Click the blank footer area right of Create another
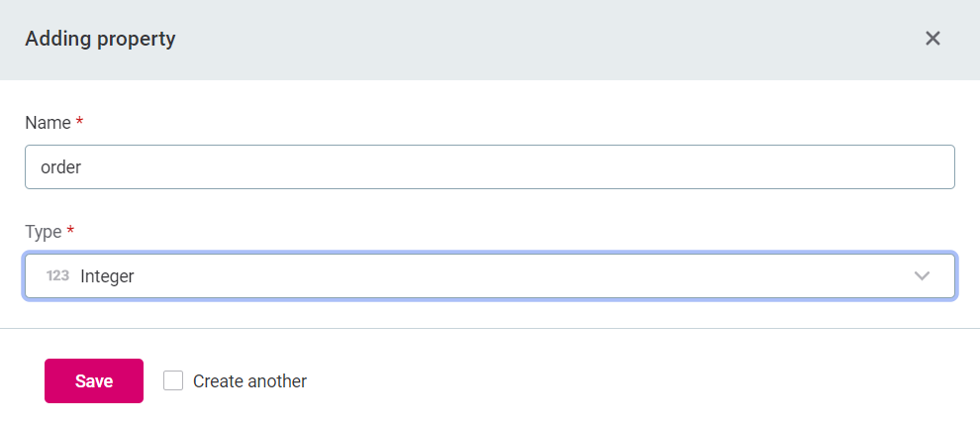The height and width of the screenshot is (427, 980). pyautogui.click(x=643, y=381)
